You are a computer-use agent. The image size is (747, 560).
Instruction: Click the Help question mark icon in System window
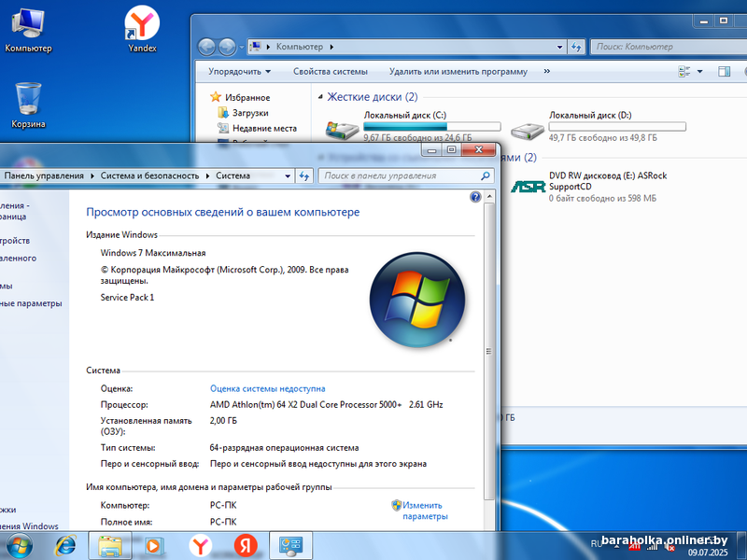coord(475,197)
